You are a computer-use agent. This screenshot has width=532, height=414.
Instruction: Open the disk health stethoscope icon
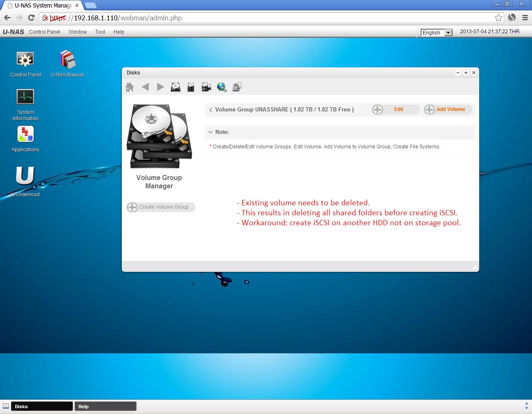tap(237, 87)
